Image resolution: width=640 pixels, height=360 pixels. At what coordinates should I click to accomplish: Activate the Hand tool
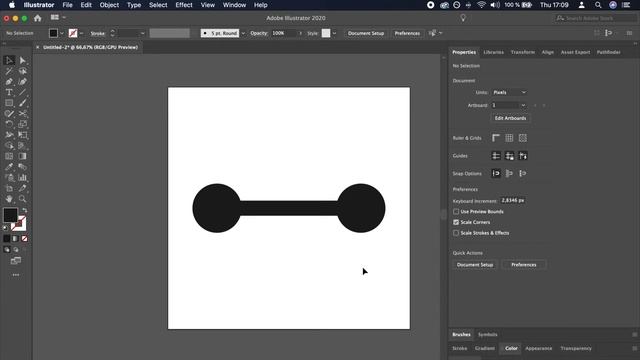[9, 199]
